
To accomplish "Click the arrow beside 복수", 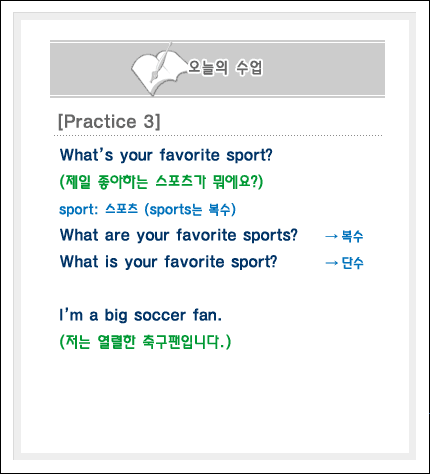I will click(331, 236).
